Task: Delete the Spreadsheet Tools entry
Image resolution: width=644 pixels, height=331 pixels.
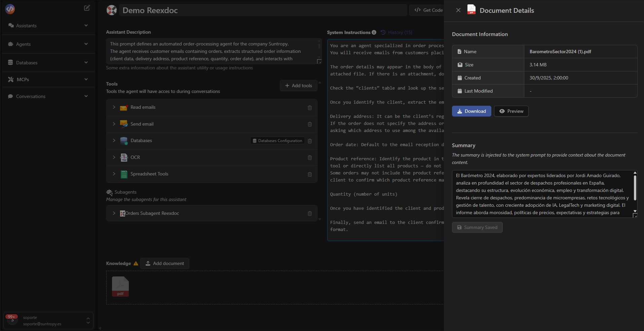Action: point(310,174)
